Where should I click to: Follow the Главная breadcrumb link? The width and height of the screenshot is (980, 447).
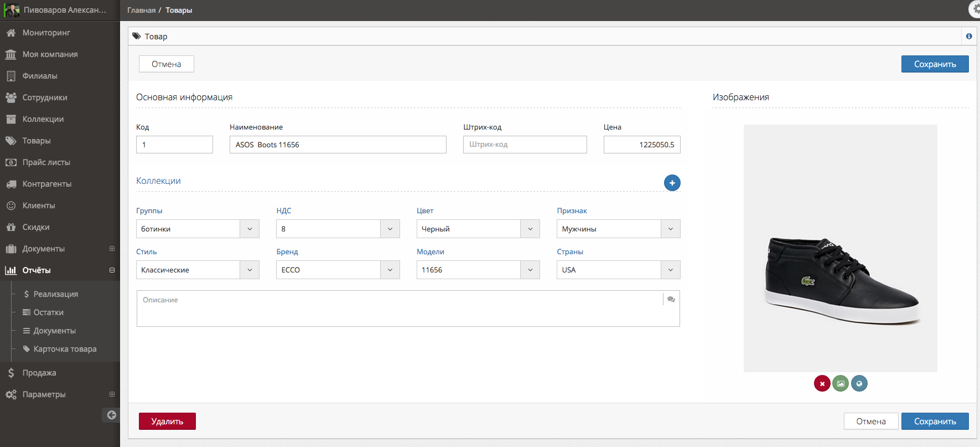click(142, 10)
